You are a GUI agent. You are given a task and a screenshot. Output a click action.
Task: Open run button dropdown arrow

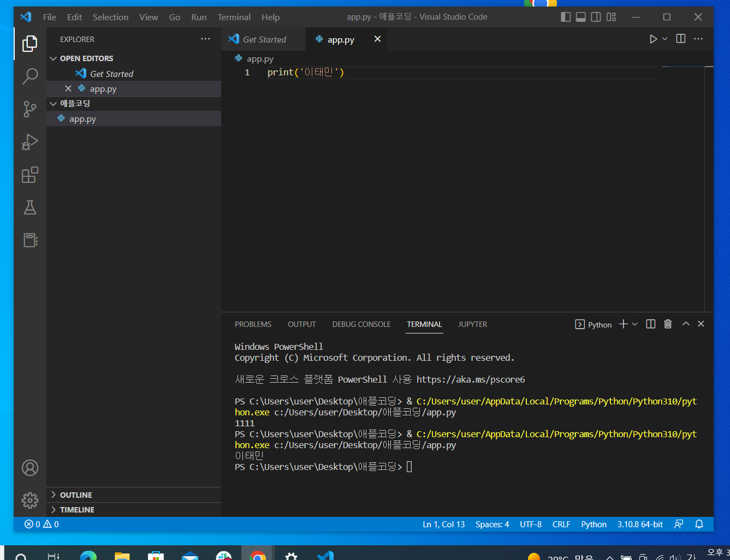point(664,39)
